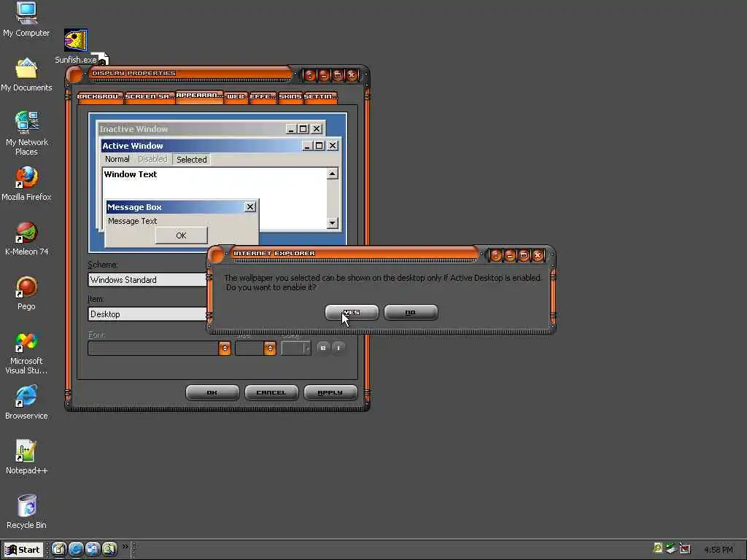Image resolution: width=747 pixels, height=560 pixels.
Task: Launch Internet Explorer from quick launch
Action: [x=76, y=549]
